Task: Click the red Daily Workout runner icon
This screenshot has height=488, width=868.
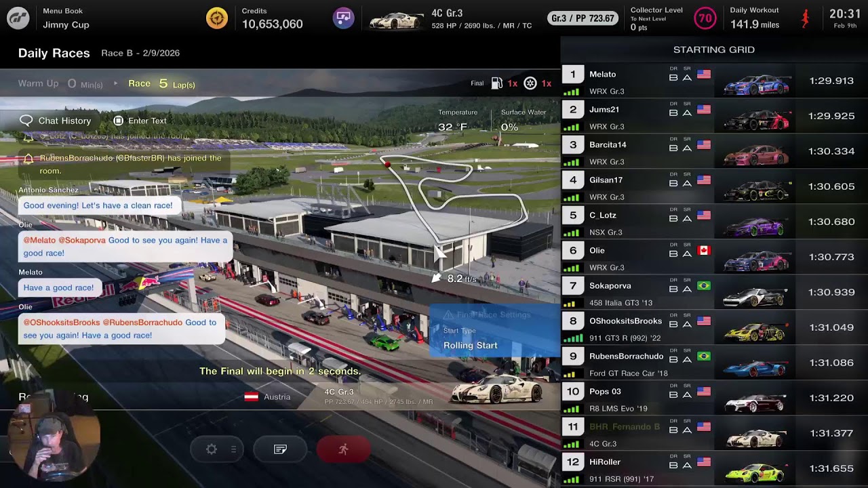Action: 805,18
